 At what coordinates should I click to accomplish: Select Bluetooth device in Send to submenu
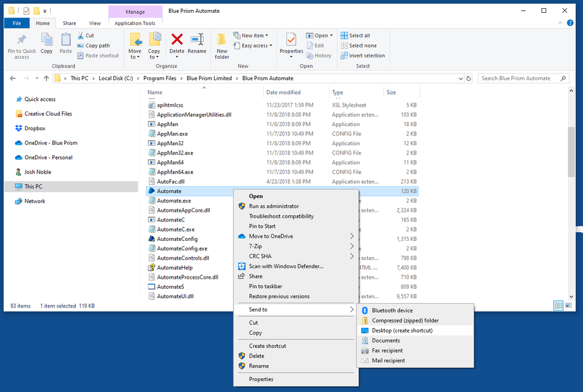[x=416, y=311]
